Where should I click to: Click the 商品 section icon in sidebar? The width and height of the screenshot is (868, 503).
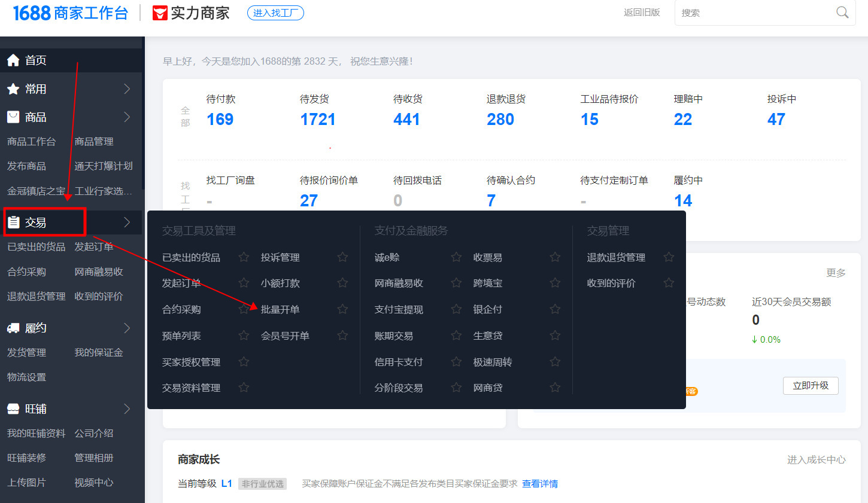pyautogui.click(x=13, y=117)
